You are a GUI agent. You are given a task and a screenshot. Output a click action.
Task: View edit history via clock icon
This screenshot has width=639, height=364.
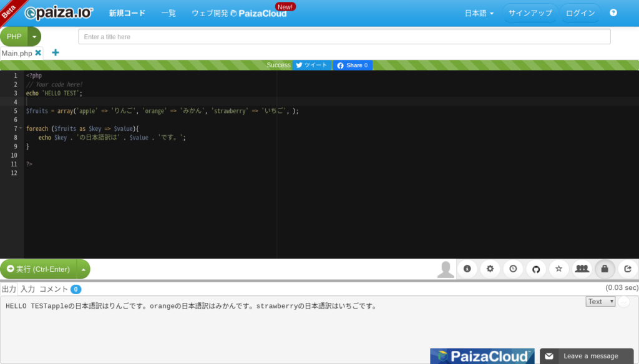(x=513, y=269)
